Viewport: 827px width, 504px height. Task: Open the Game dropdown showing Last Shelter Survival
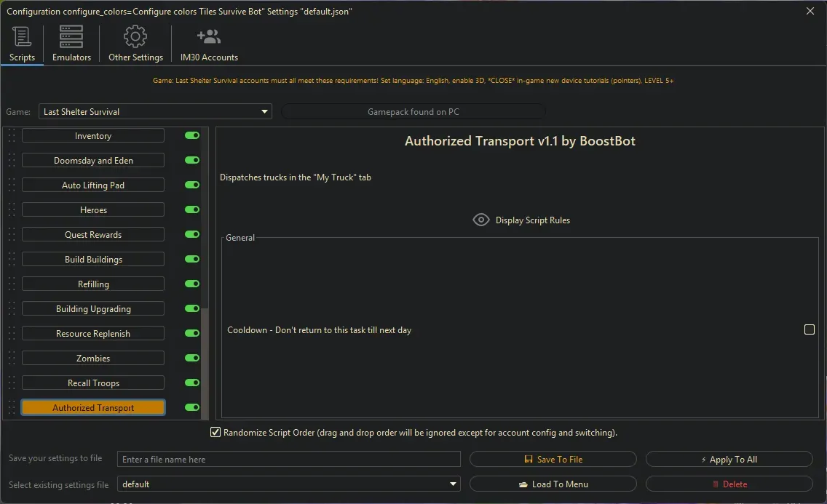click(x=155, y=112)
